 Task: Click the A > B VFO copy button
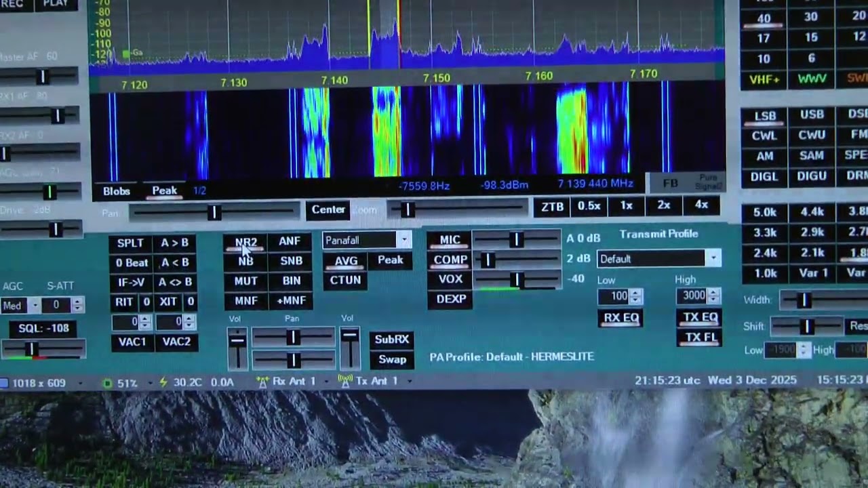pos(174,243)
